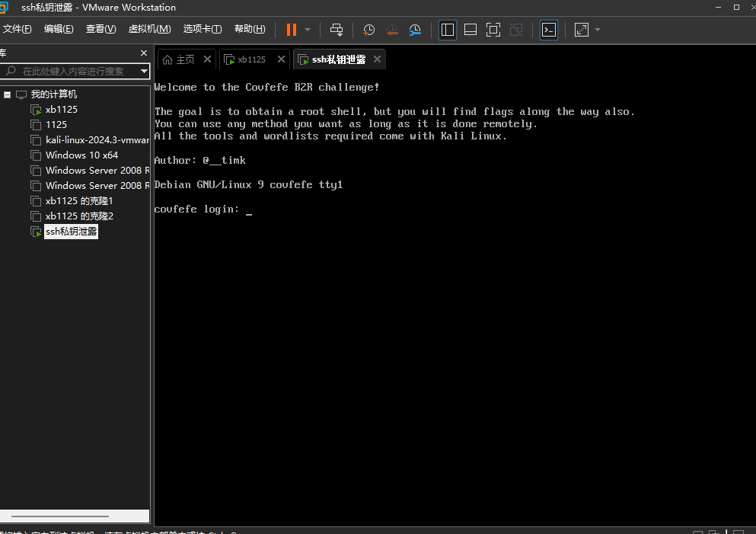Click the stretch guest display icon

(582, 30)
